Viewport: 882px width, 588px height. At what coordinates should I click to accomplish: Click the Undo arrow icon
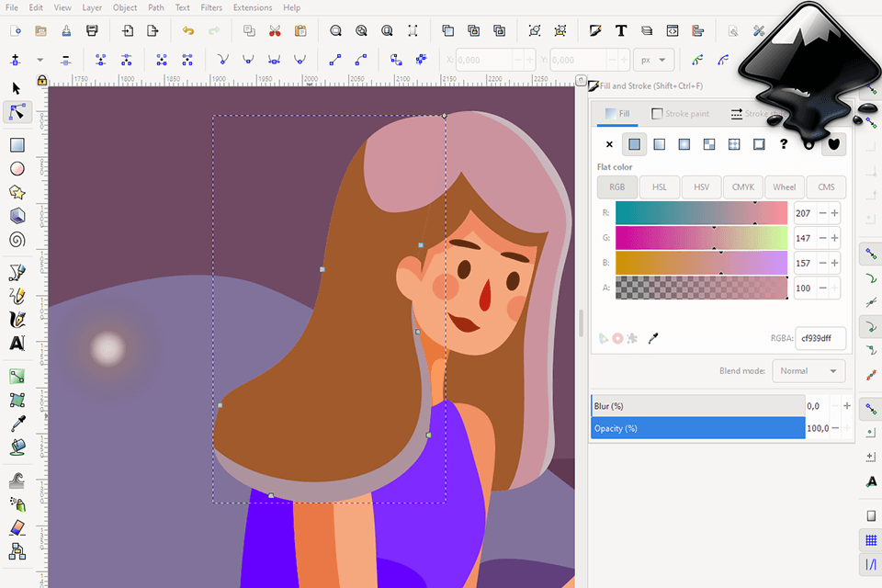tap(187, 31)
